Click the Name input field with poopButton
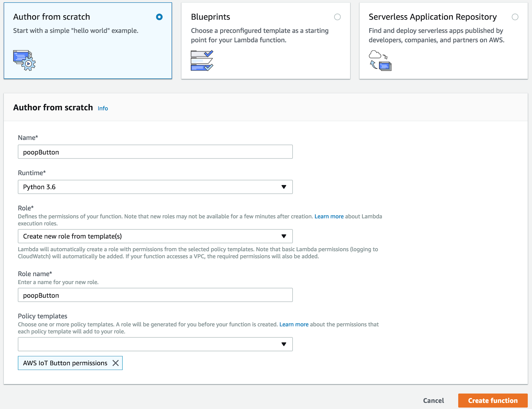 [155, 152]
